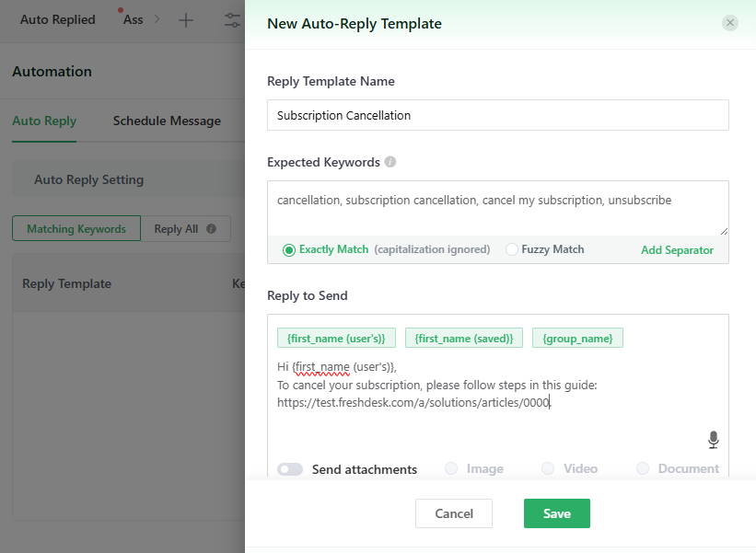Click into the Reply Template Name field
Image resolution: width=756 pixels, height=553 pixels.
(497, 115)
